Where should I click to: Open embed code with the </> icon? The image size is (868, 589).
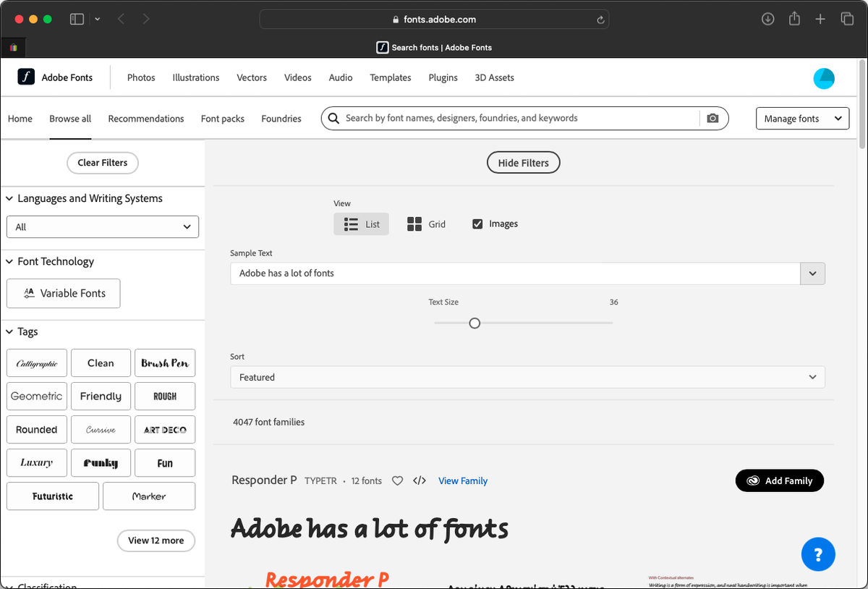[420, 480]
